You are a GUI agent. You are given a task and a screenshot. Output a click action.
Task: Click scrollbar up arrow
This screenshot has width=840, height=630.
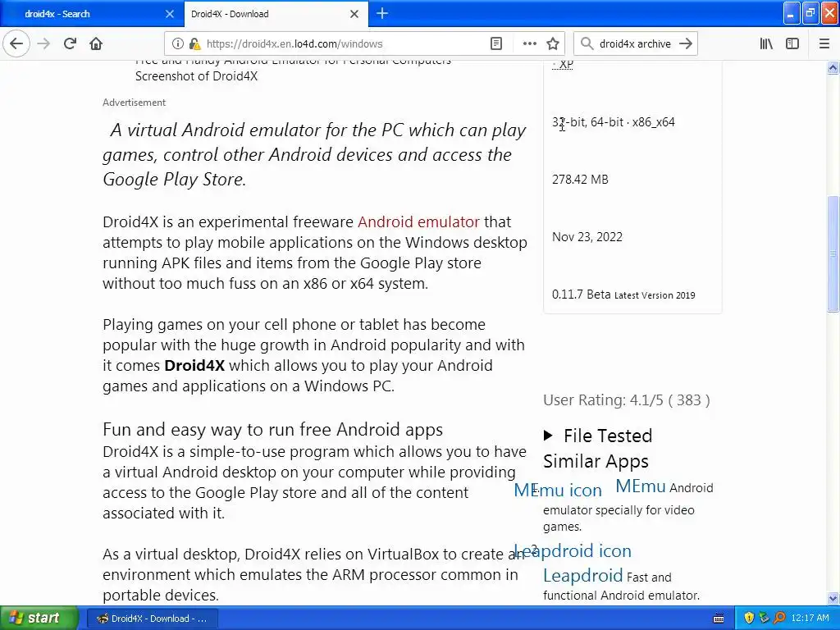click(x=833, y=67)
